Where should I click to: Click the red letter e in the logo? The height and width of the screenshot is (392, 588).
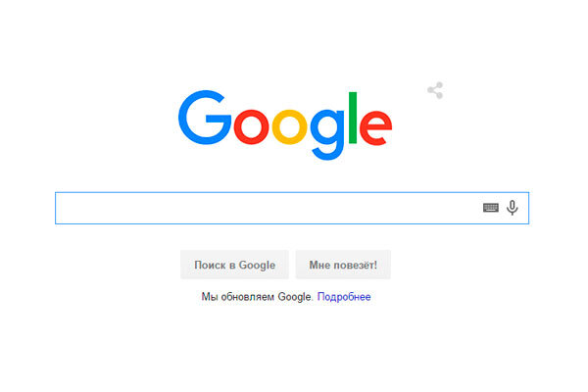tap(375, 127)
